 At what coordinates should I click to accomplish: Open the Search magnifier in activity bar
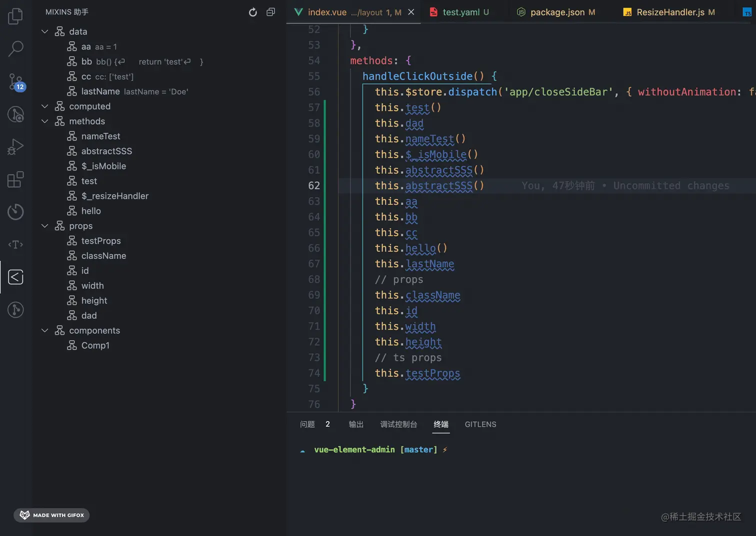point(15,49)
